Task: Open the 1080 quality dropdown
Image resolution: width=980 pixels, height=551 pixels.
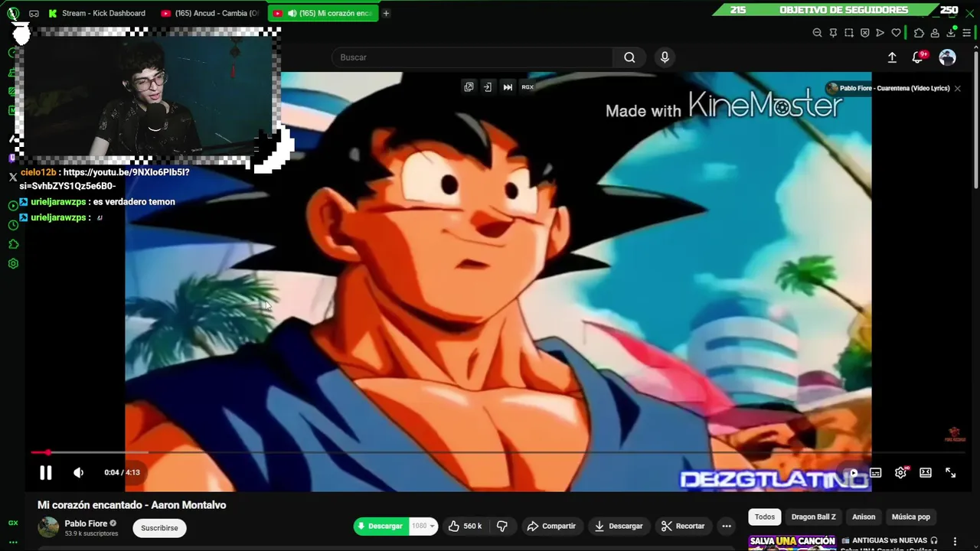Action: pos(423,526)
